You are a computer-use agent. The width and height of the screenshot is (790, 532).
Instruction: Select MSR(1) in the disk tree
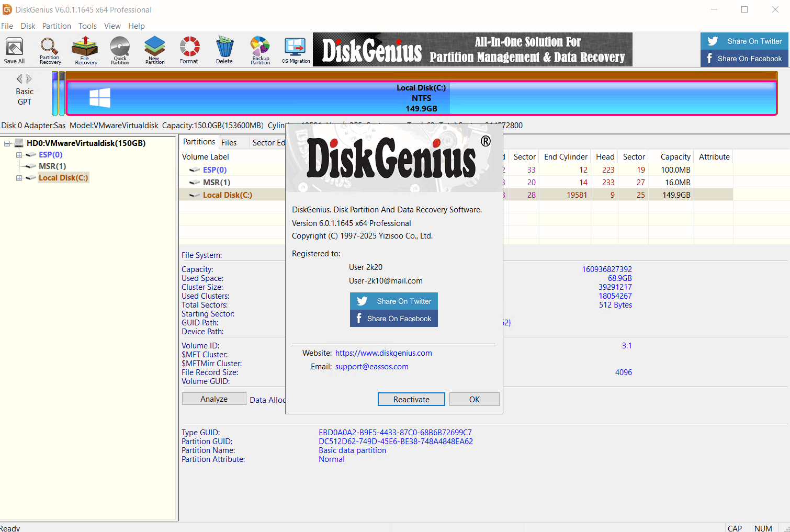point(52,166)
